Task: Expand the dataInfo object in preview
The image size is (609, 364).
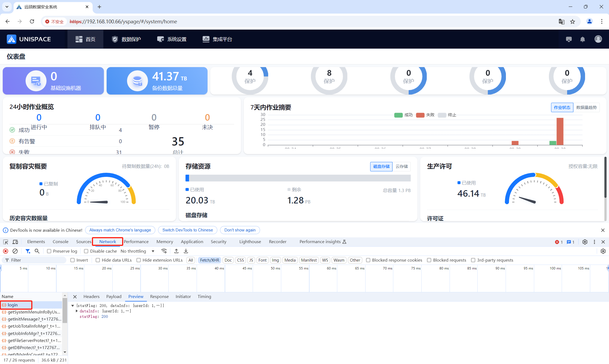Action: click(x=77, y=311)
